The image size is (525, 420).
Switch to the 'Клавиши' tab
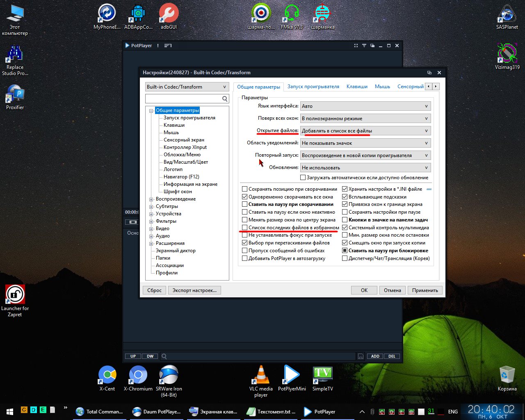coord(357,87)
